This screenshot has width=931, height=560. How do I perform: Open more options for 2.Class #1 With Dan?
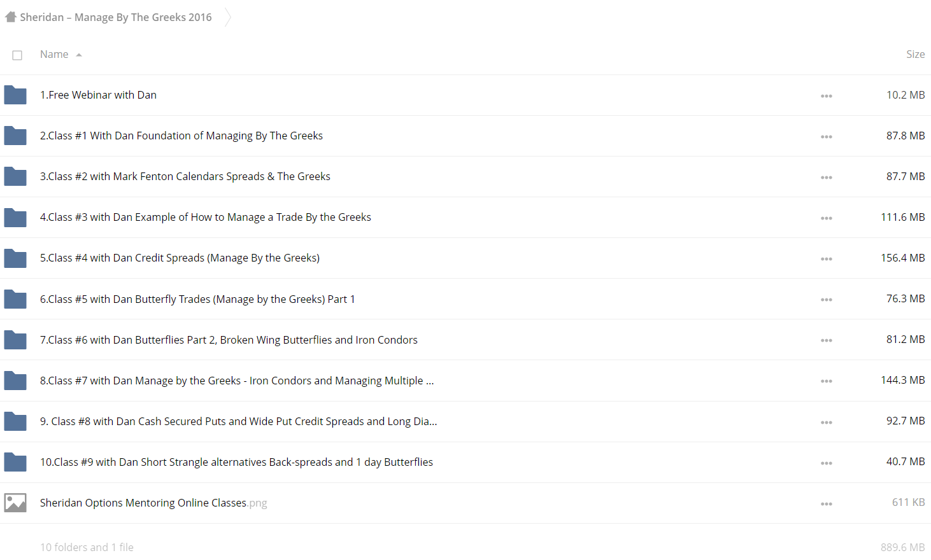pos(827,137)
